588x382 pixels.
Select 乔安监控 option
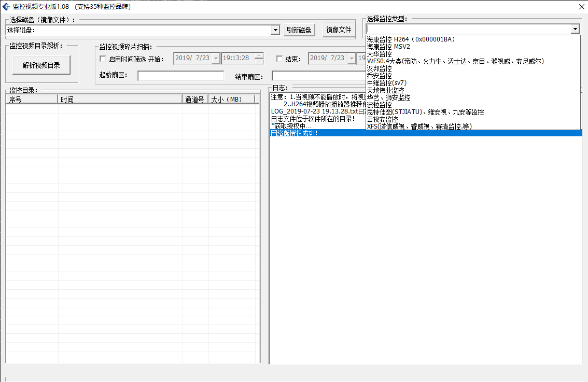(x=473, y=76)
